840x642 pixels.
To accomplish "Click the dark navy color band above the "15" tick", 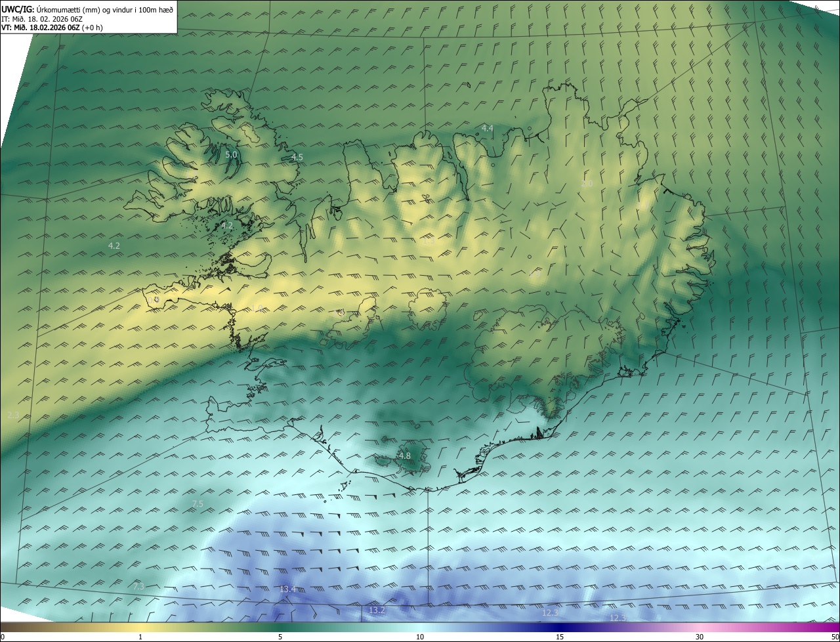I will [560, 627].
